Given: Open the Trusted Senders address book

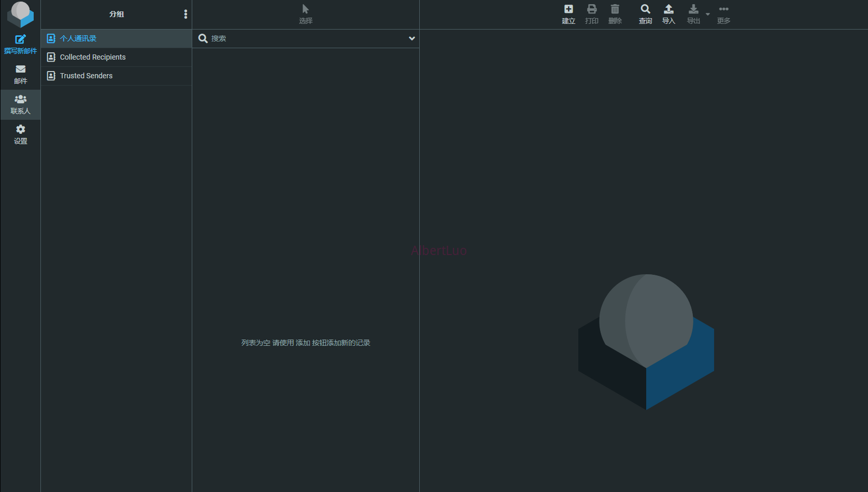Looking at the screenshot, I should (x=117, y=76).
